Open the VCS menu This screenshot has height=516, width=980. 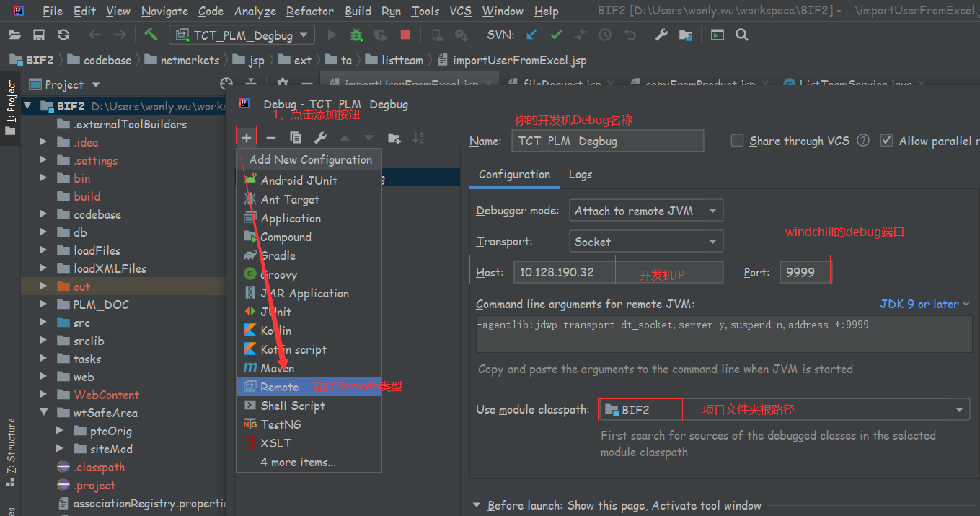[460, 11]
